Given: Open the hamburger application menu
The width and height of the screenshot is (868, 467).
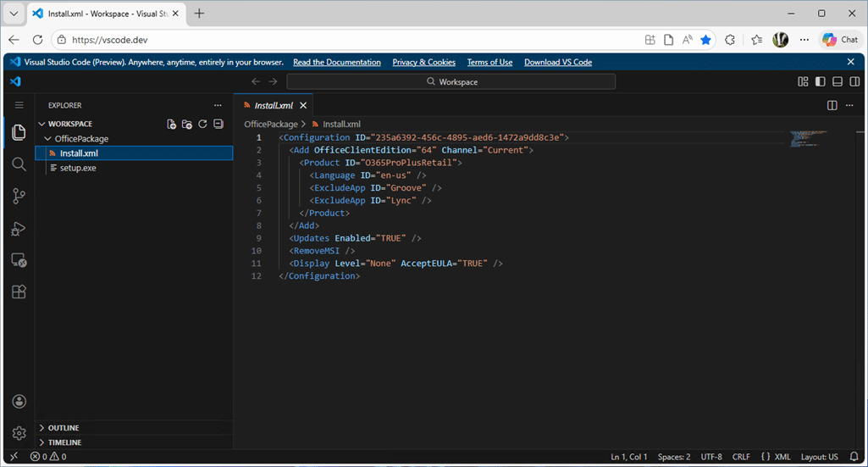Looking at the screenshot, I should click(19, 105).
